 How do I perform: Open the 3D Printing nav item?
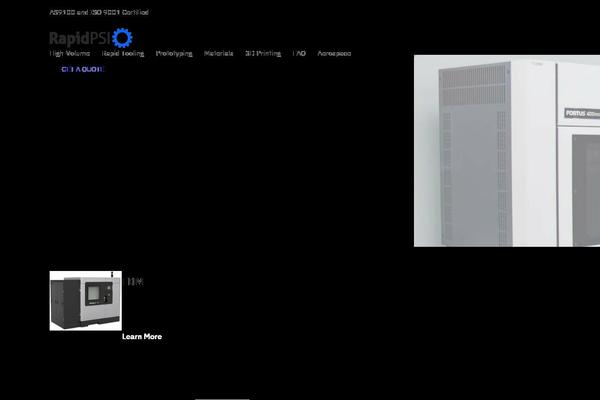pos(263,54)
